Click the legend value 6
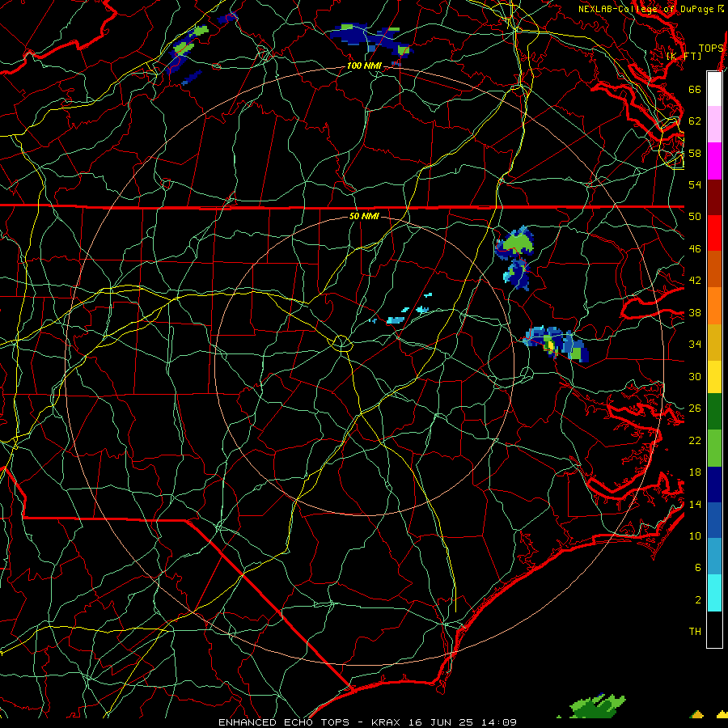The height and width of the screenshot is (728, 728). (x=698, y=568)
